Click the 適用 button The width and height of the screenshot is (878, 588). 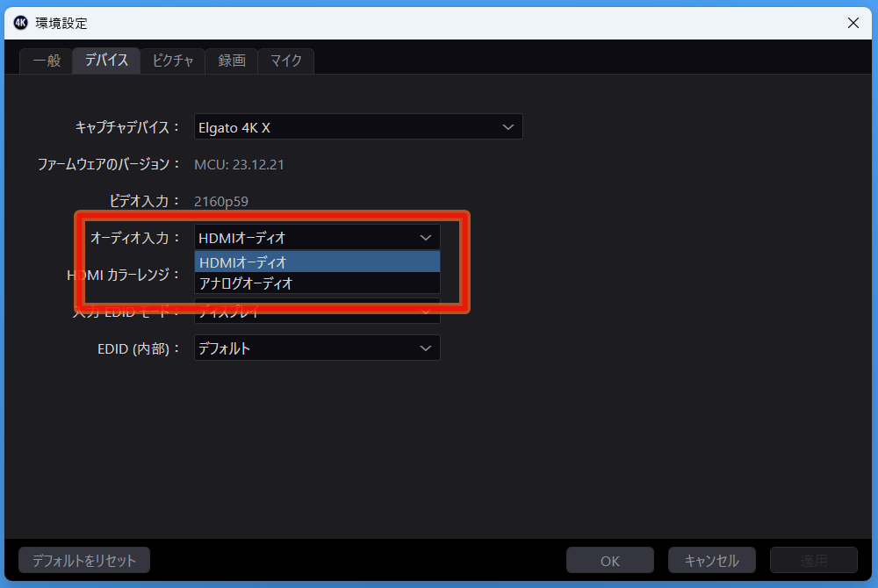[814, 561]
